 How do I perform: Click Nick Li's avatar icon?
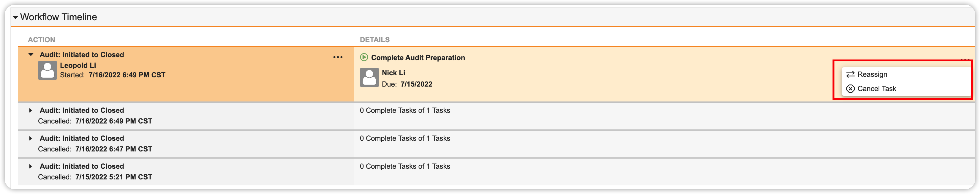(x=369, y=77)
